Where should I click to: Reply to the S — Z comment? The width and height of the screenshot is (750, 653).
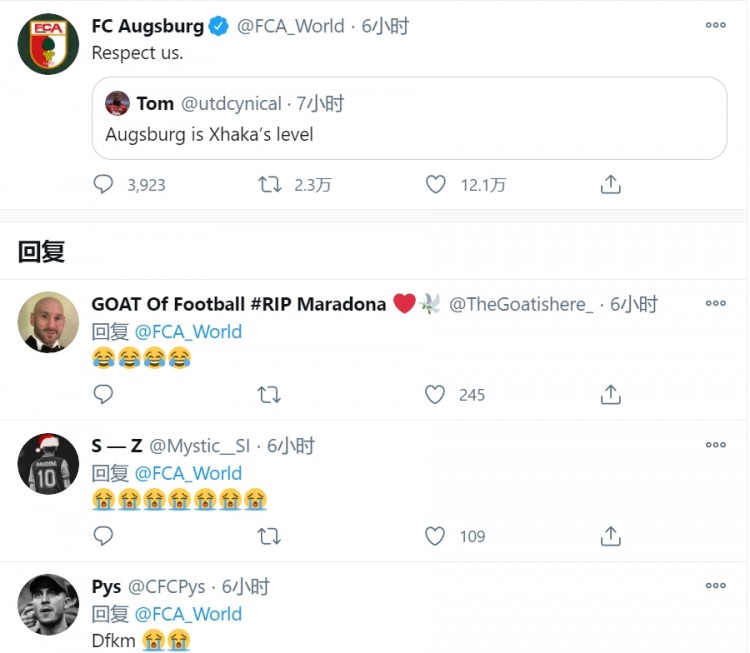pyautogui.click(x=104, y=537)
